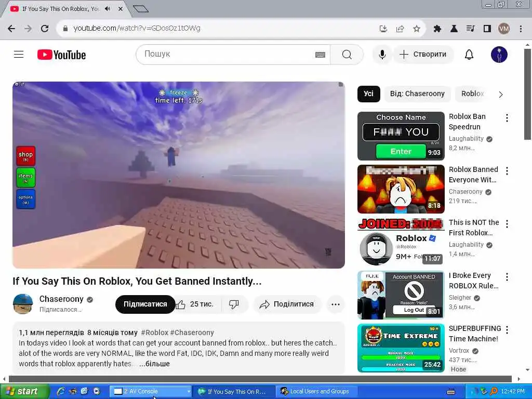Click the browser forward arrow
The image size is (532, 399).
(28, 29)
